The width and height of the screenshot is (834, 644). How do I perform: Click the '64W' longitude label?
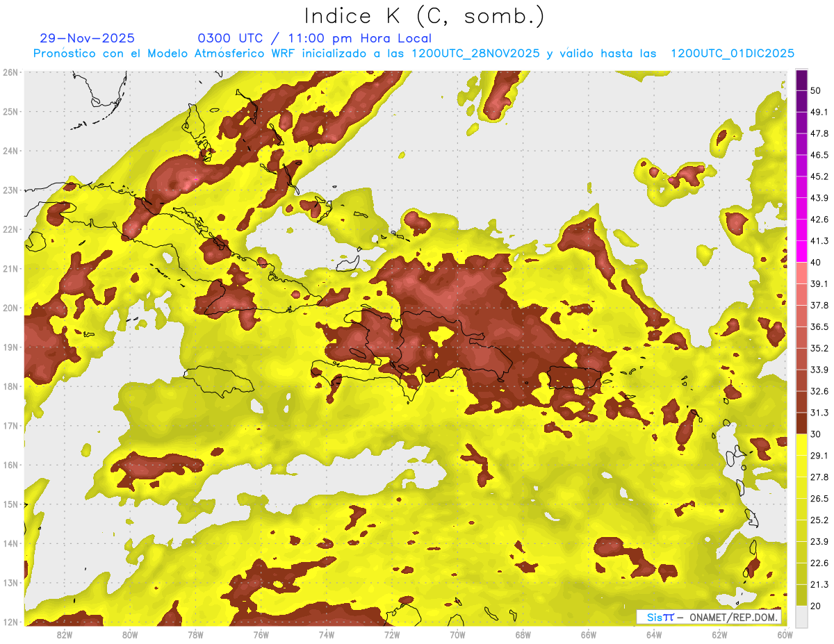point(653,635)
